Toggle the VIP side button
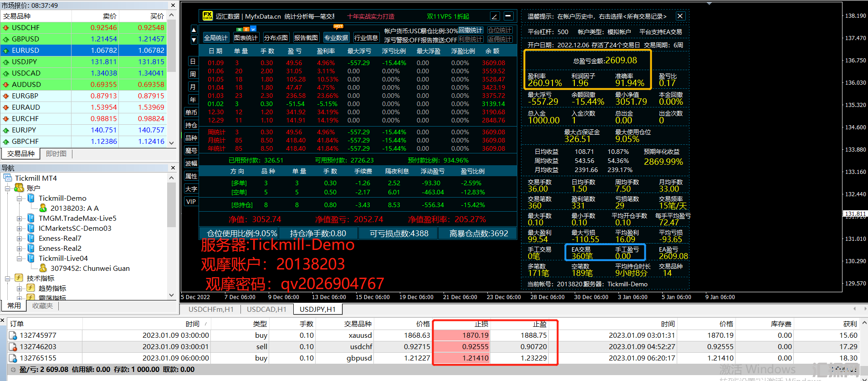868x381 pixels. coord(191,202)
